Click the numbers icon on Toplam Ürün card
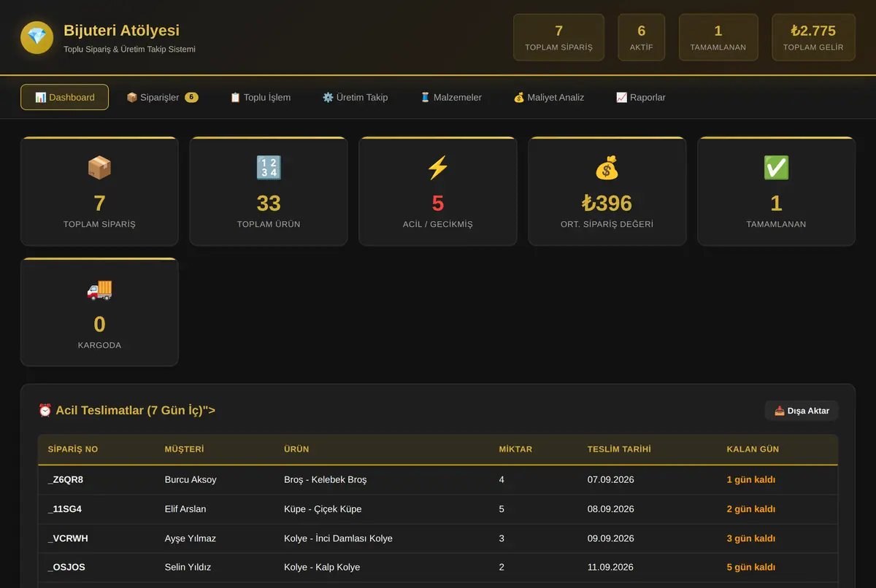The image size is (876, 588). coord(269,168)
